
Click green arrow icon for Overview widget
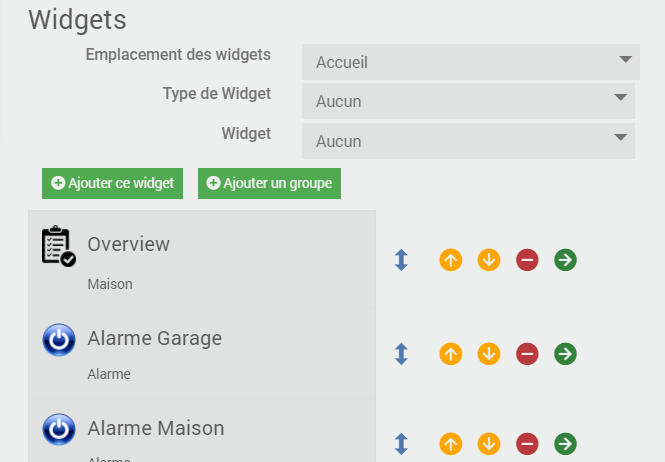(565, 260)
